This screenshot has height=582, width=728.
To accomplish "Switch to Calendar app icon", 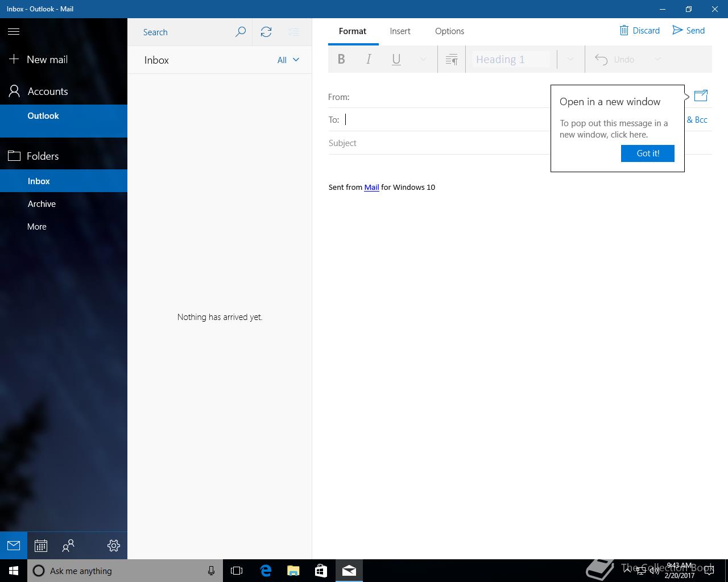I will pyautogui.click(x=41, y=546).
